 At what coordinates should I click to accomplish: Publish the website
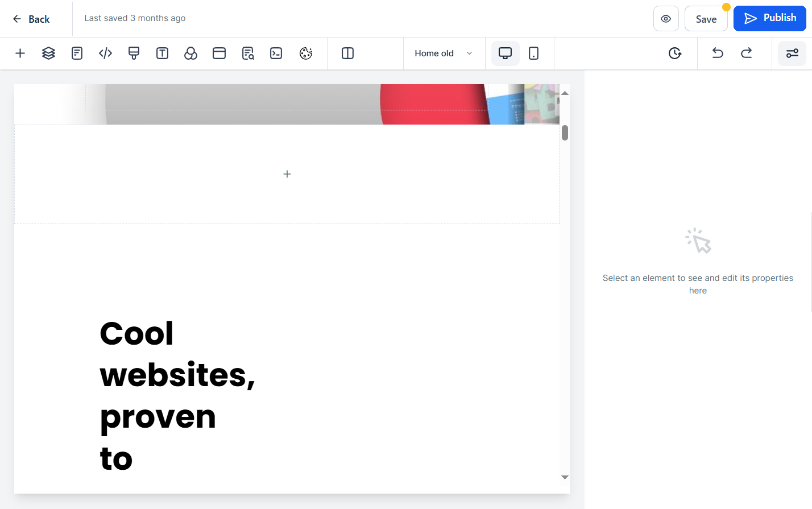click(770, 19)
